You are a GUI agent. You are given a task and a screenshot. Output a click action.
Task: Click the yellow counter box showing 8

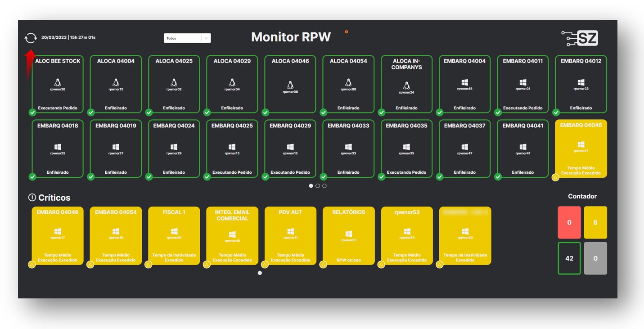coord(595,222)
